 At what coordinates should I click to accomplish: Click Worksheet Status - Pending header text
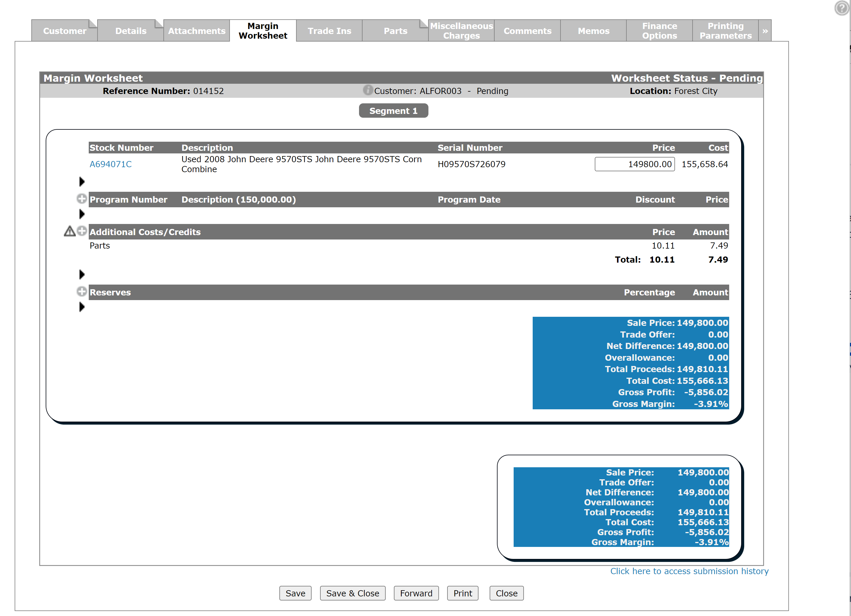tap(687, 78)
